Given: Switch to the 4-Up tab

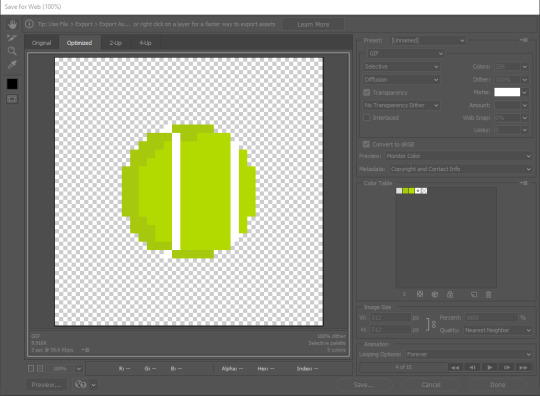Looking at the screenshot, I should coord(145,43).
